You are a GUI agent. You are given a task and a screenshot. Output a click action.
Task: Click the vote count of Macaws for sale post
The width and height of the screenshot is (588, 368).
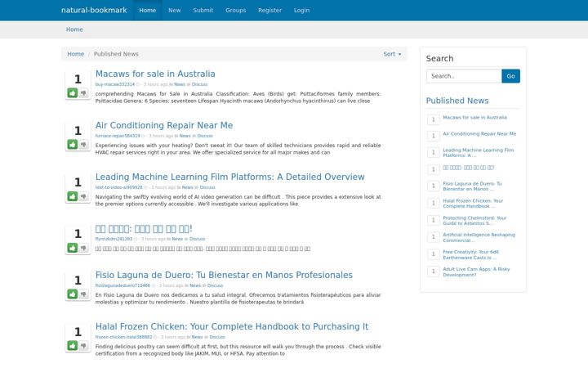[78, 79]
